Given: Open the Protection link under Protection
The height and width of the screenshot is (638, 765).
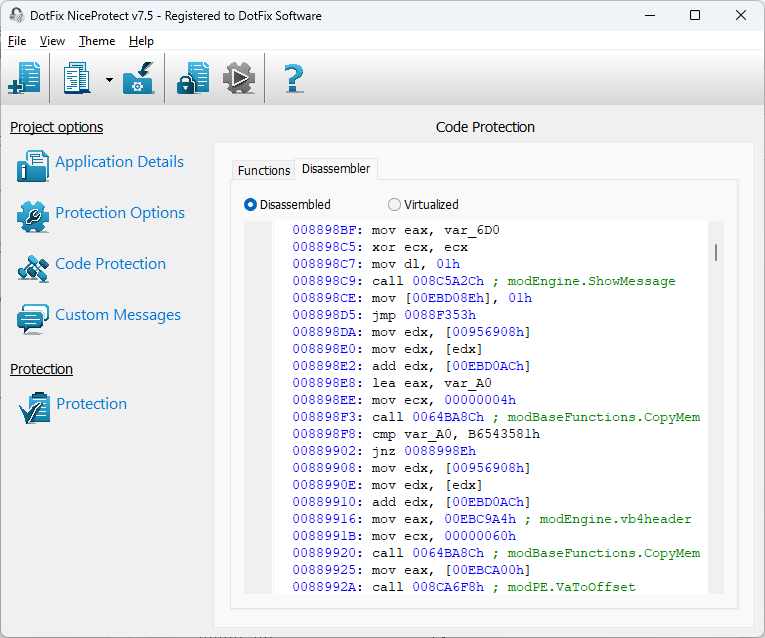Looking at the screenshot, I should click(92, 404).
